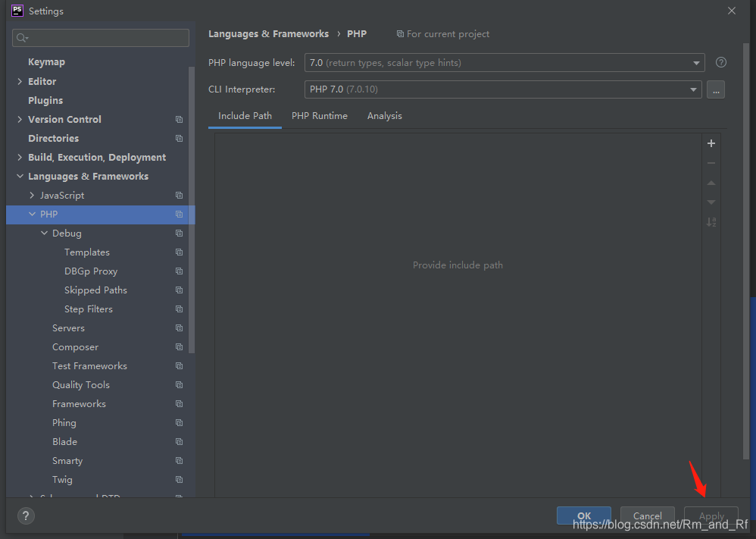Image resolution: width=756 pixels, height=539 pixels.
Task: Click the project-level icon on the Composer row
Action: (179, 347)
